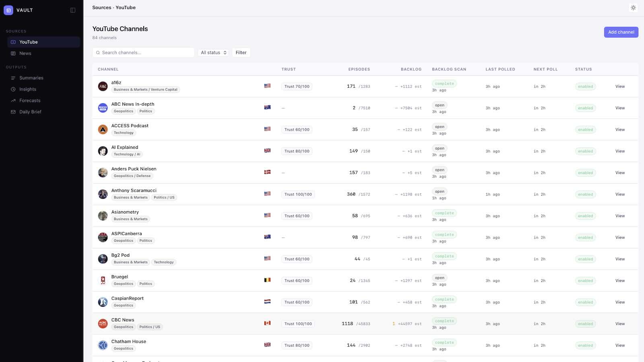This screenshot has width=644, height=362.
Task: View the ABC News In-depth channel
Action: click(620, 108)
